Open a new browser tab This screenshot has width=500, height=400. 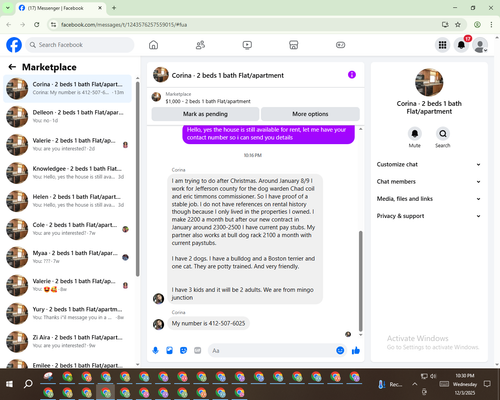point(114,8)
